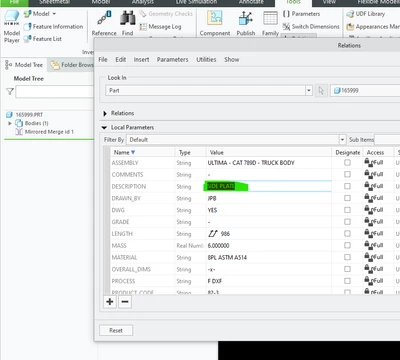
Task: Toggle Designate checkbox for DWG
Action: click(347, 210)
